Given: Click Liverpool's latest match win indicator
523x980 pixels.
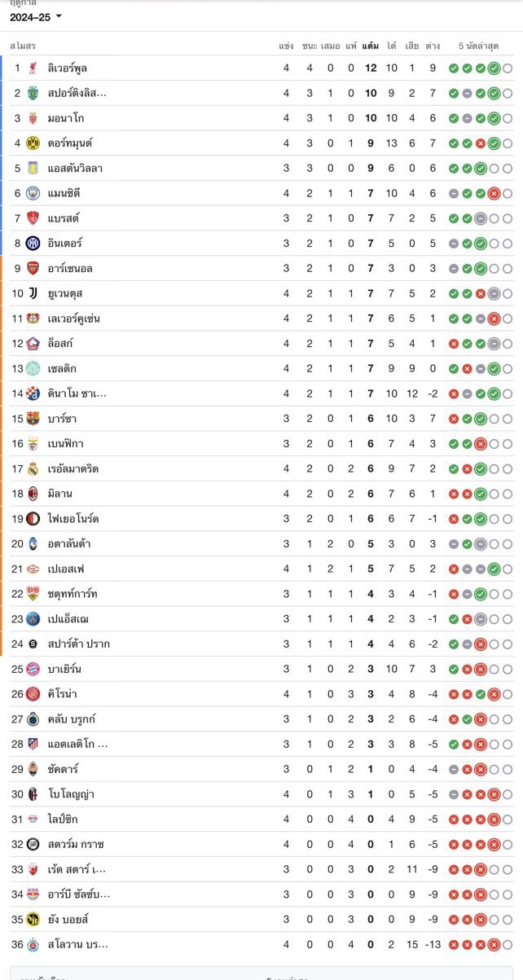Looking at the screenshot, I should [494, 68].
